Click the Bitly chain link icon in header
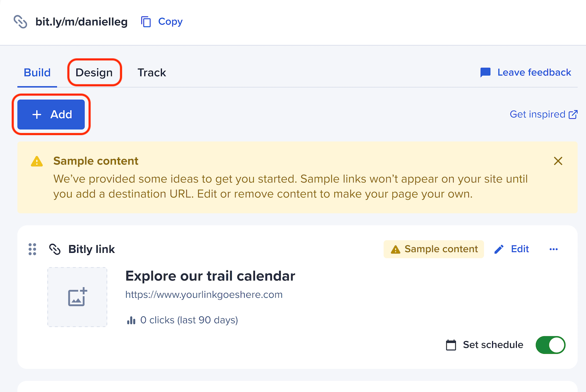The height and width of the screenshot is (392, 586). 20,22
